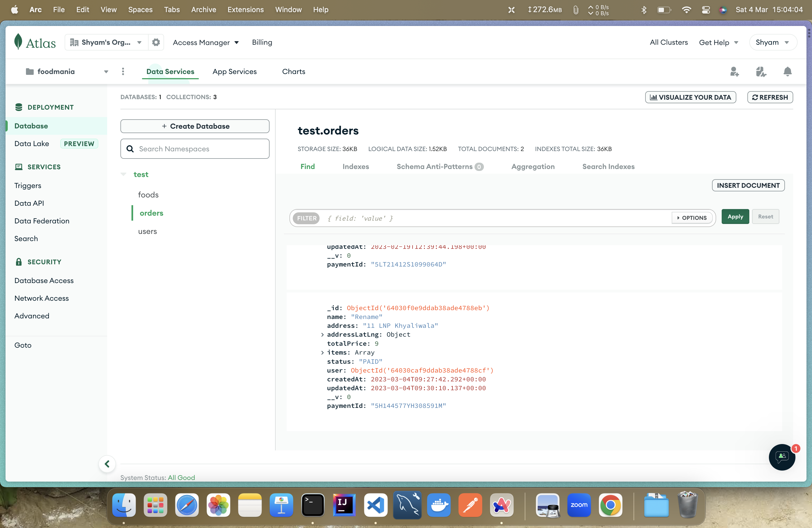Toggle the OPTIONS panel in filter bar
812x528 pixels.
tap(691, 217)
